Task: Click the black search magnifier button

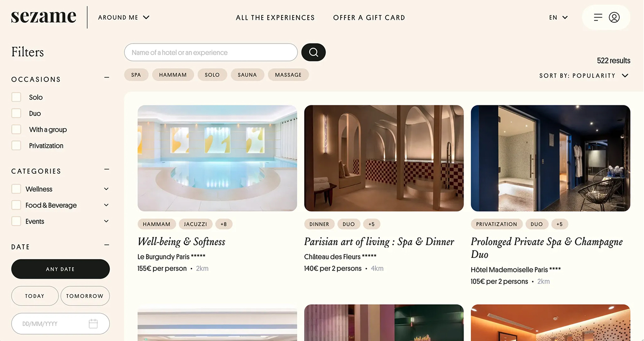Action: coord(314,52)
